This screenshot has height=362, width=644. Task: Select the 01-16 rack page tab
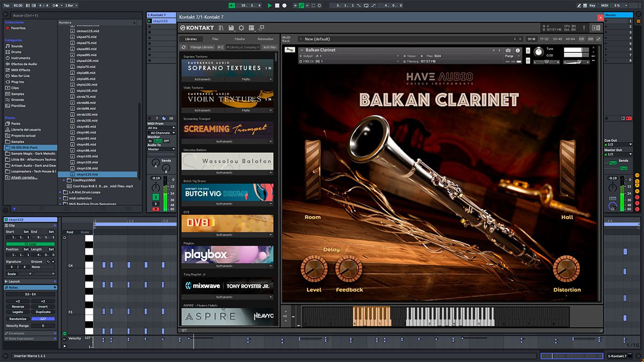click(x=531, y=39)
